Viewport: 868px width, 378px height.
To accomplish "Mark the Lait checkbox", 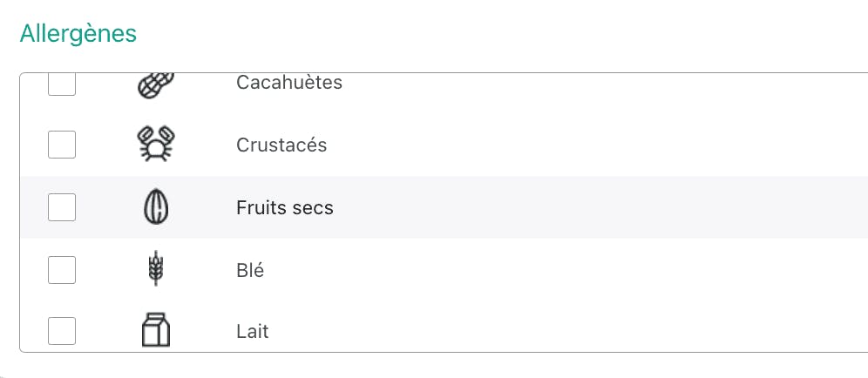I will (62, 331).
